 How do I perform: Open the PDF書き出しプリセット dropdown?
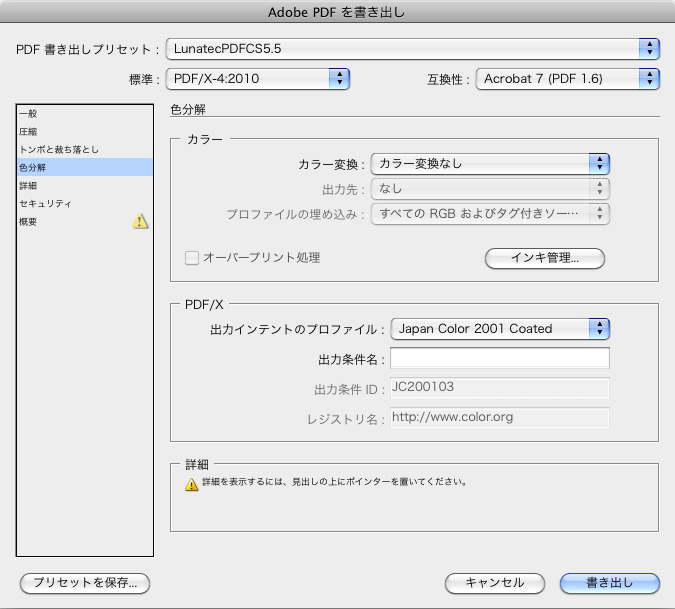click(x=412, y=49)
